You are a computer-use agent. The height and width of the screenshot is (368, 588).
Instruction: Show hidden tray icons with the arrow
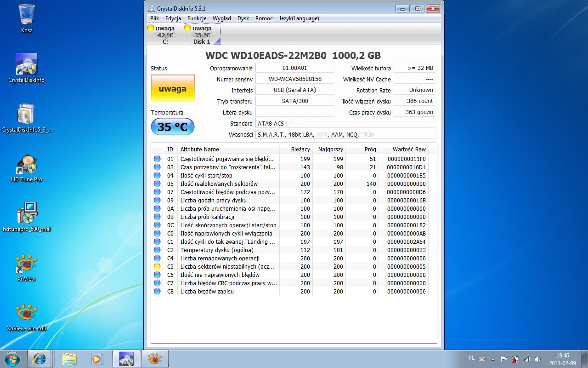click(x=493, y=359)
